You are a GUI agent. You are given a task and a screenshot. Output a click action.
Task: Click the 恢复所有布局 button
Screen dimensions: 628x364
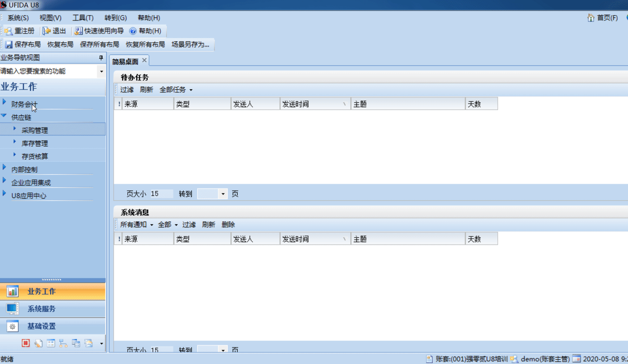point(145,44)
